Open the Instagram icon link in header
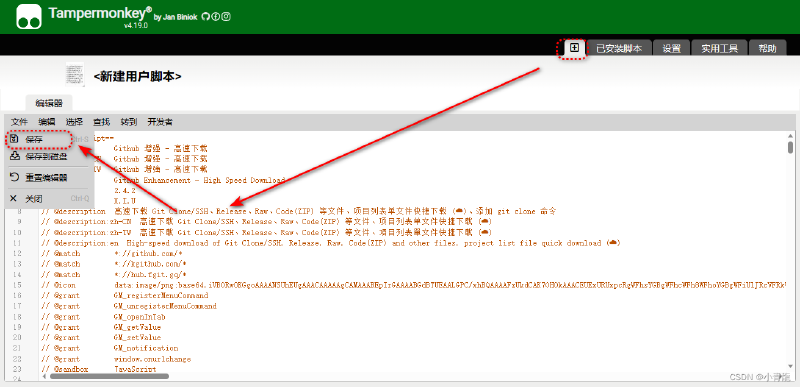The width and height of the screenshot is (800, 387). pyautogui.click(x=226, y=17)
